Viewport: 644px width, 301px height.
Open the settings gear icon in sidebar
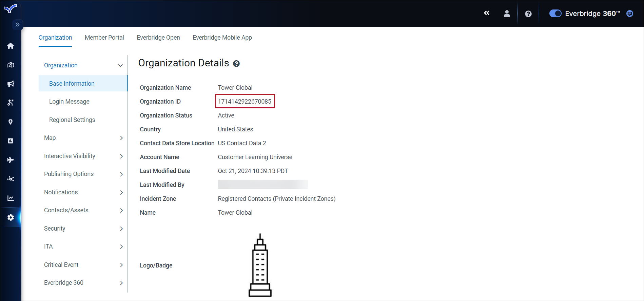tap(11, 217)
